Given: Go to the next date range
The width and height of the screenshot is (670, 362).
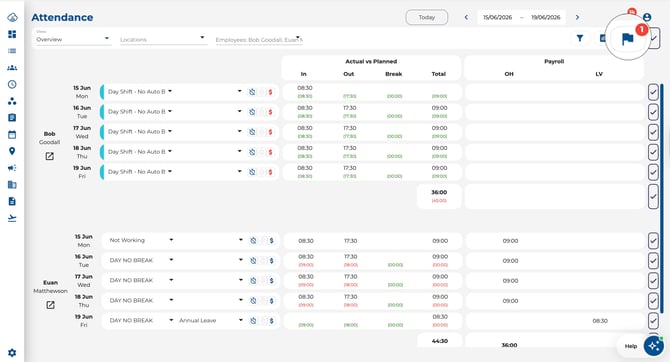Looking at the screenshot, I should coord(577,18).
